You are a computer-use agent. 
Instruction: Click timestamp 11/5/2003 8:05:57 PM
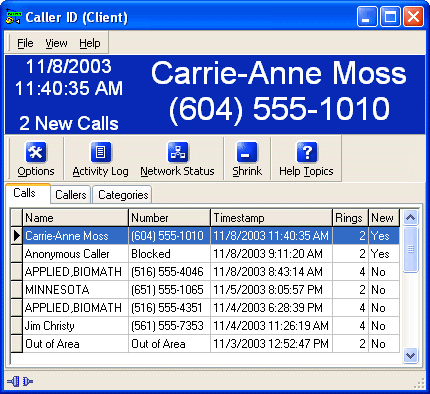tap(272, 290)
